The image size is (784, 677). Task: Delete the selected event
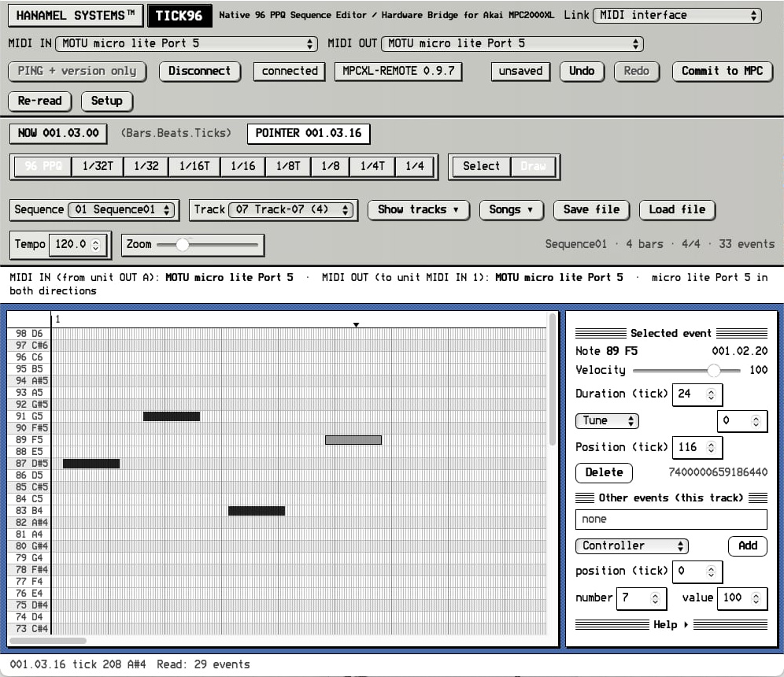[604, 473]
